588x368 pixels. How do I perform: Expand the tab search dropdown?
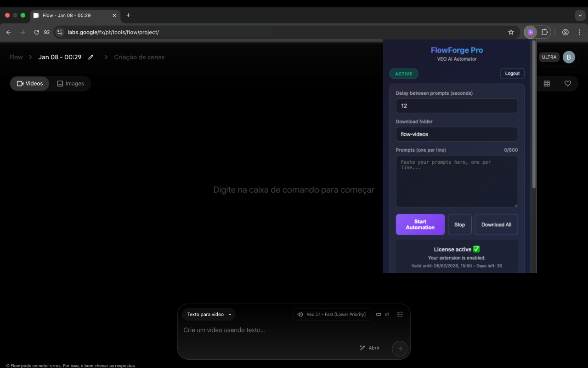tap(580, 15)
